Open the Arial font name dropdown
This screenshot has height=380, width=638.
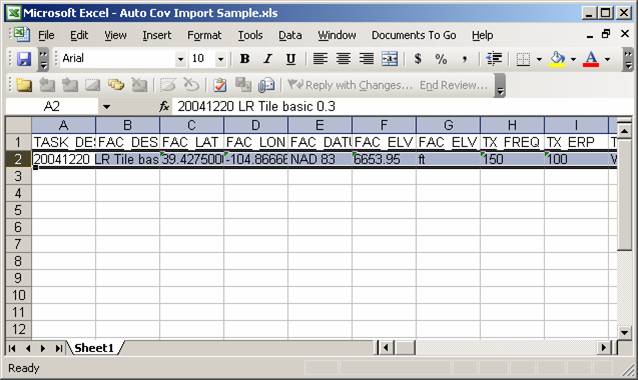(180, 59)
